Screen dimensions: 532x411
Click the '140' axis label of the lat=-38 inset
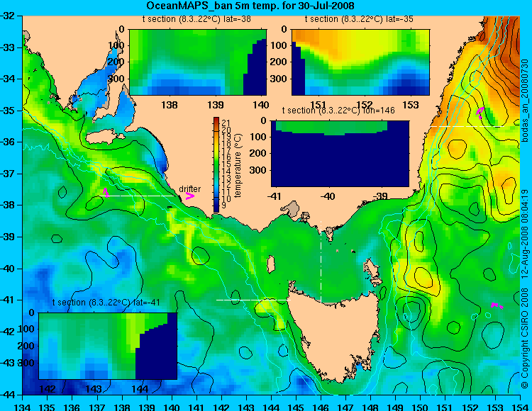261,105
